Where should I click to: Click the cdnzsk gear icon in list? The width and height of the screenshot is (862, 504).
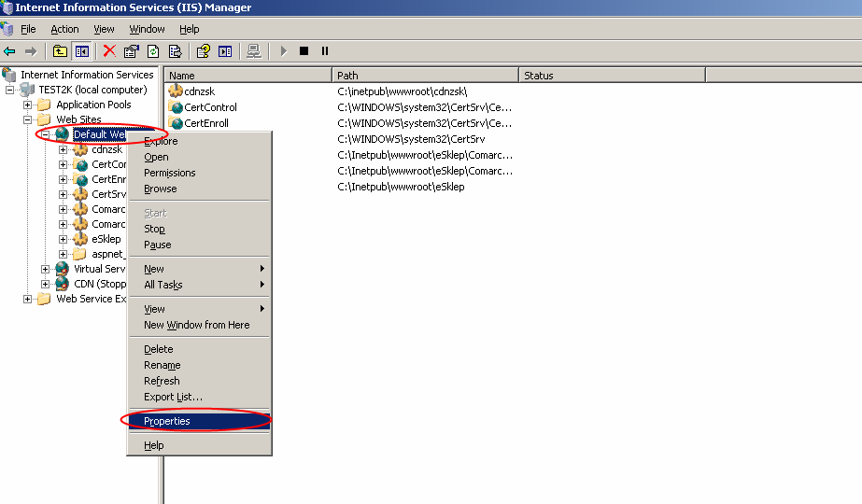point(176,91)
